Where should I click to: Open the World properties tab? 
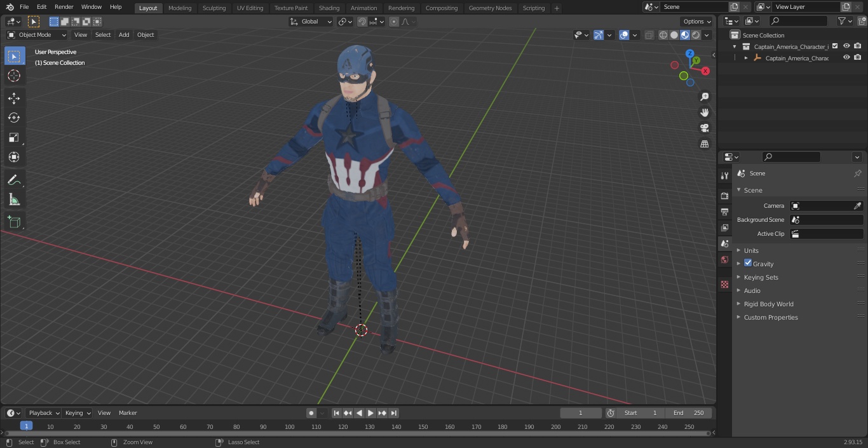724,259
